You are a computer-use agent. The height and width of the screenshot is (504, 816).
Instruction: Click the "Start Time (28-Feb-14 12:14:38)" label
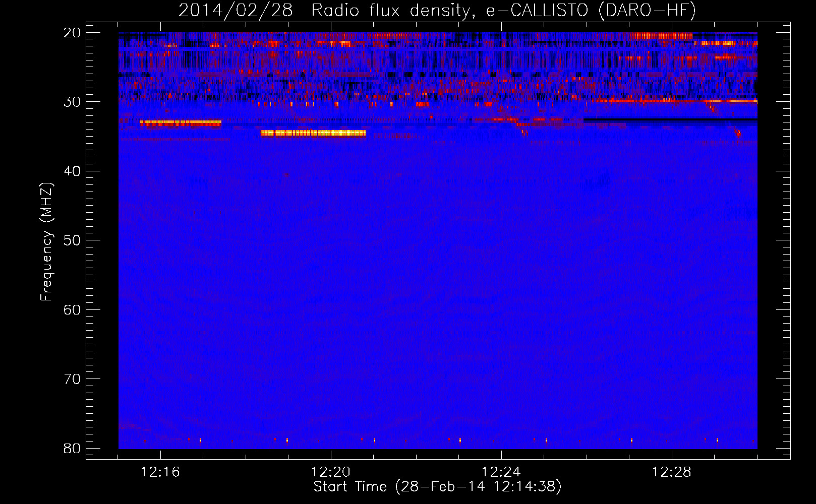[x=437, y=487]
